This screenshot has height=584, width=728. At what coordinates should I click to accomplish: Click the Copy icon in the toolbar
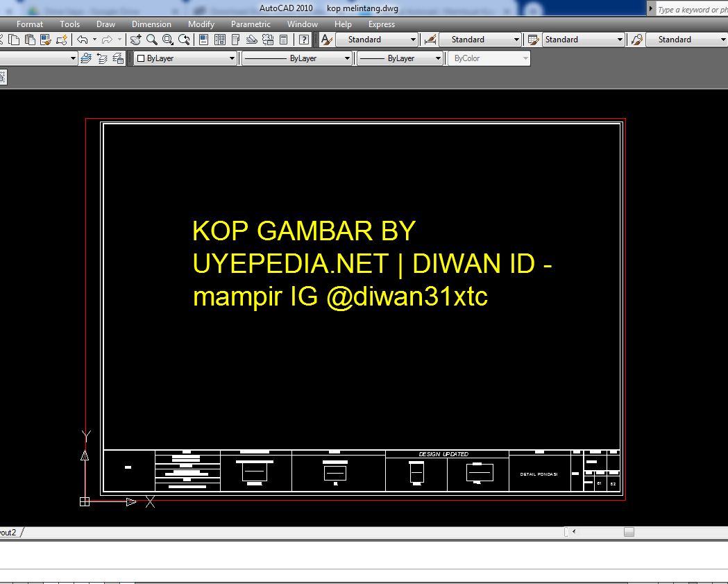click(15, 40)
